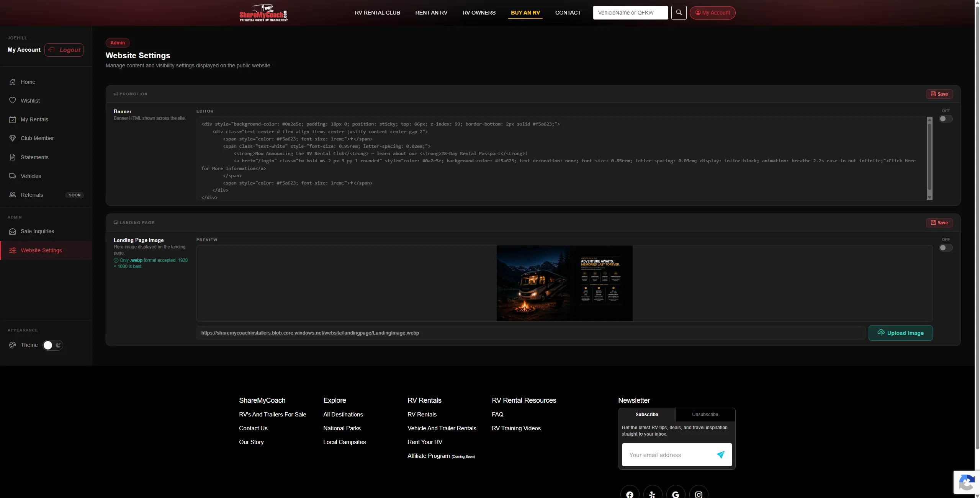Click the Referrals people icon
The height and width of the screenshot is (498, 980).
click(x=13, y=195)
